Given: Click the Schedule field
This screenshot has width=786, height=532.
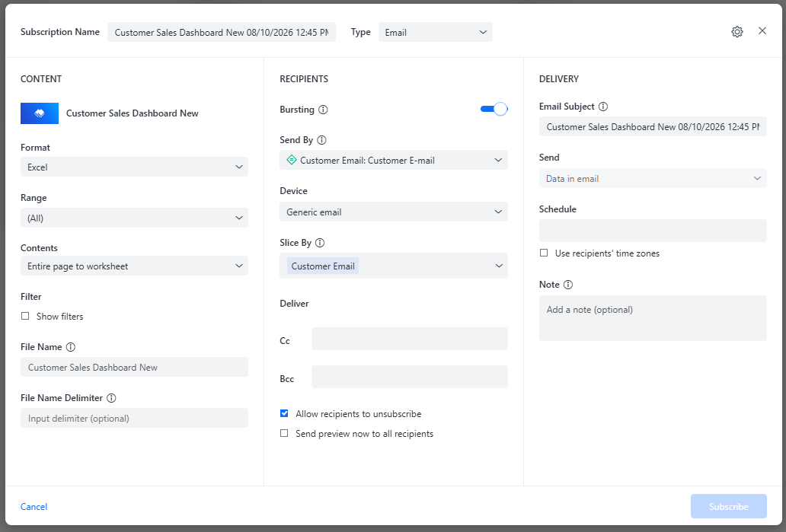Looking at the screenshot, I should [x=653, y=231].
